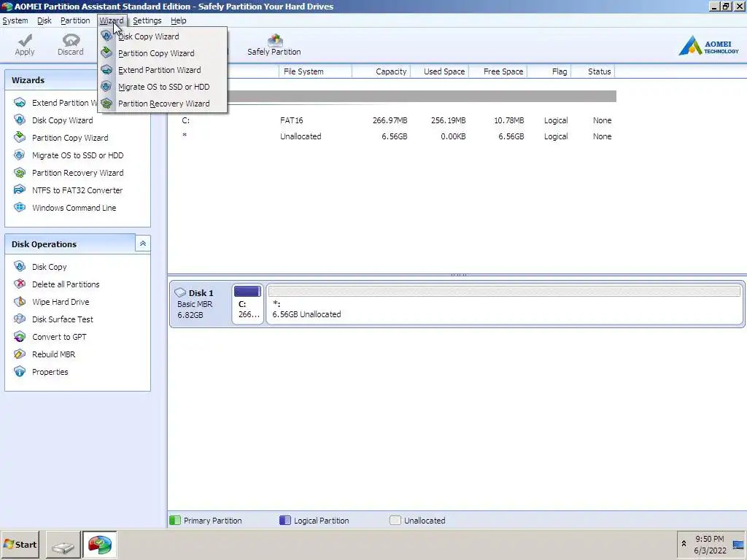Screen dimensions: 747x560
Task: Click Extend Partition Wizard icon in dropdown menu
Action: coord(107,70)
